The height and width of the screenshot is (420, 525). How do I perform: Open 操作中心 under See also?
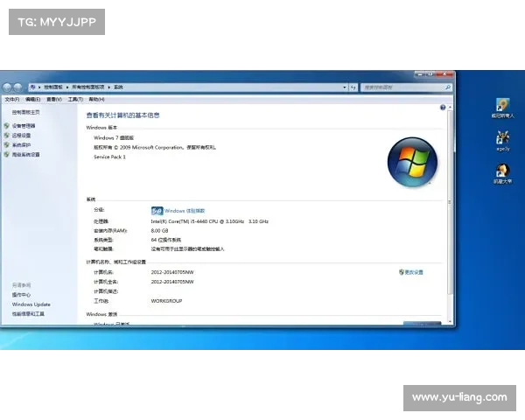click(x=21, y=295)
